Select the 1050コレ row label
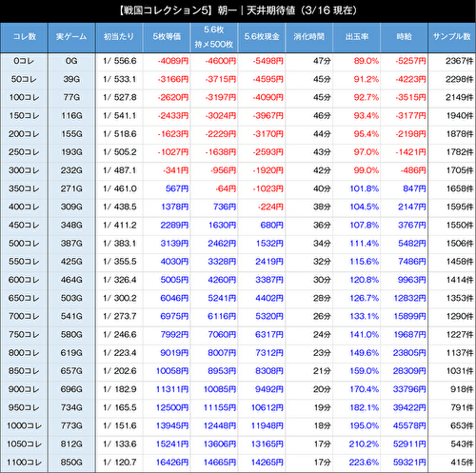This screenshot has width=476, height=473. [x=24, y=444]
